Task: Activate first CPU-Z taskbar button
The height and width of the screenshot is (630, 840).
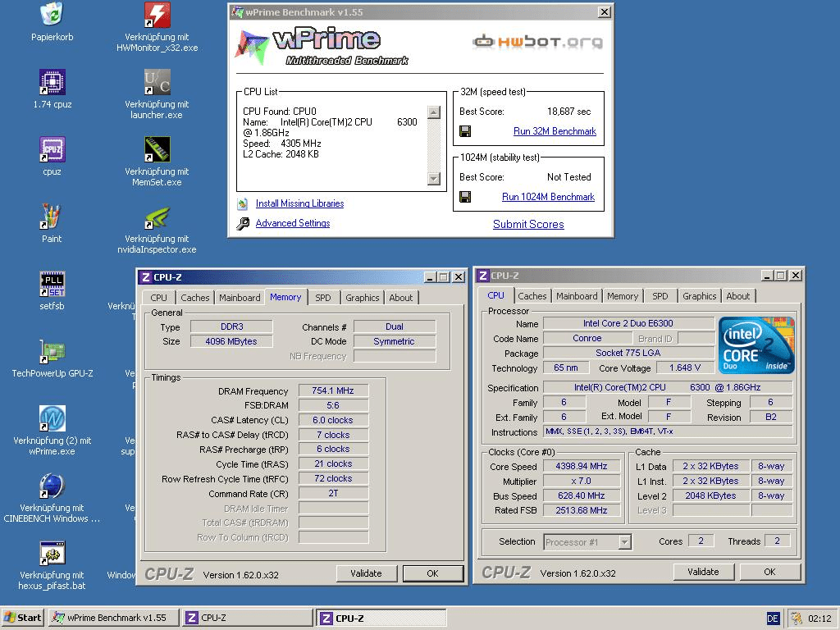Action: (x=247, y=619)
